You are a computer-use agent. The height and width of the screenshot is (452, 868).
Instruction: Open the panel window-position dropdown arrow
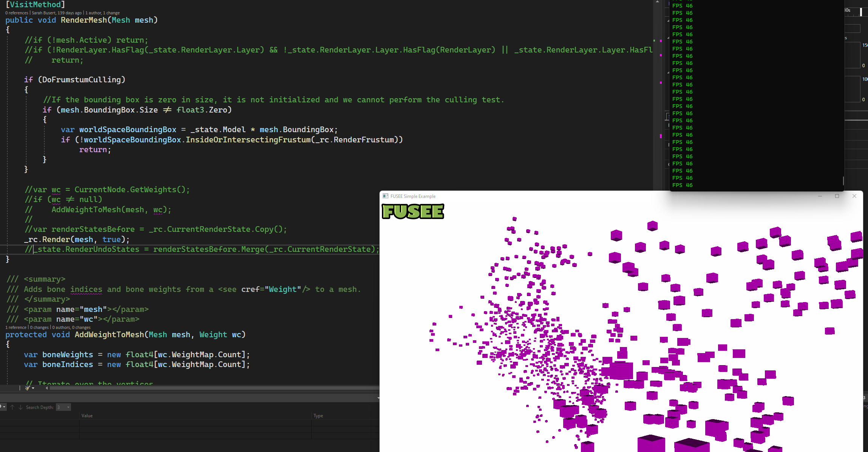pyautogui.click(x=378, y=398)
